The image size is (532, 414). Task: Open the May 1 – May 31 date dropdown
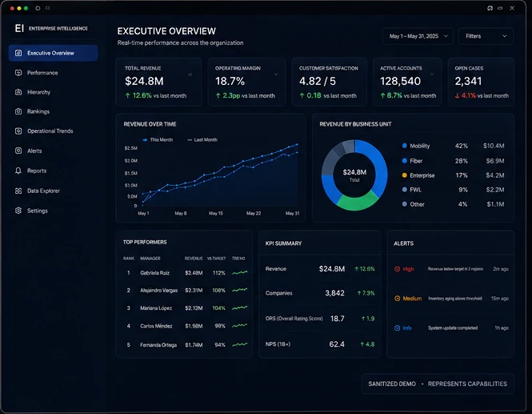418,36
